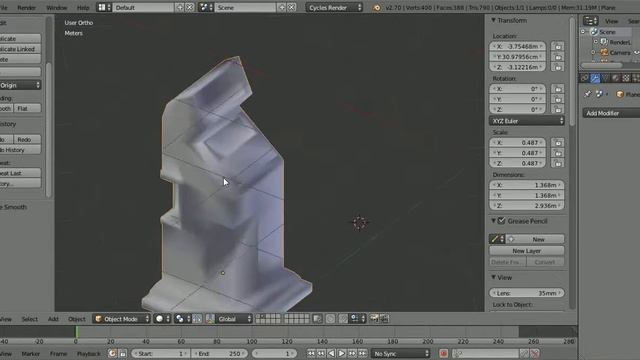Click the End frame 250 field

[x=219, y=353]
